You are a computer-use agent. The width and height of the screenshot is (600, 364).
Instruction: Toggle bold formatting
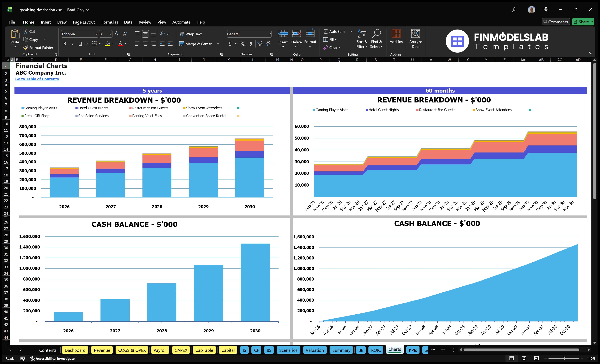[65, 44]
